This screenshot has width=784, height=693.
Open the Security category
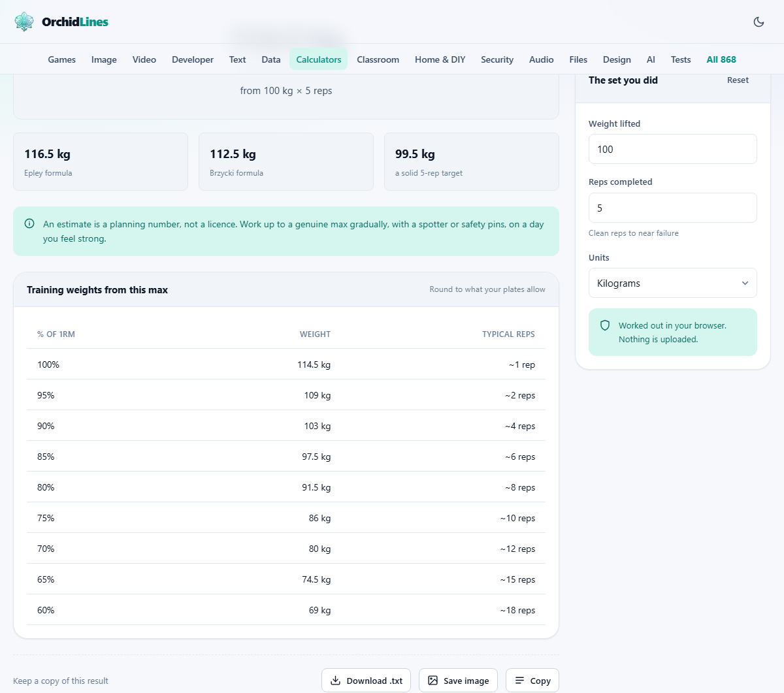tap(497, 59)
